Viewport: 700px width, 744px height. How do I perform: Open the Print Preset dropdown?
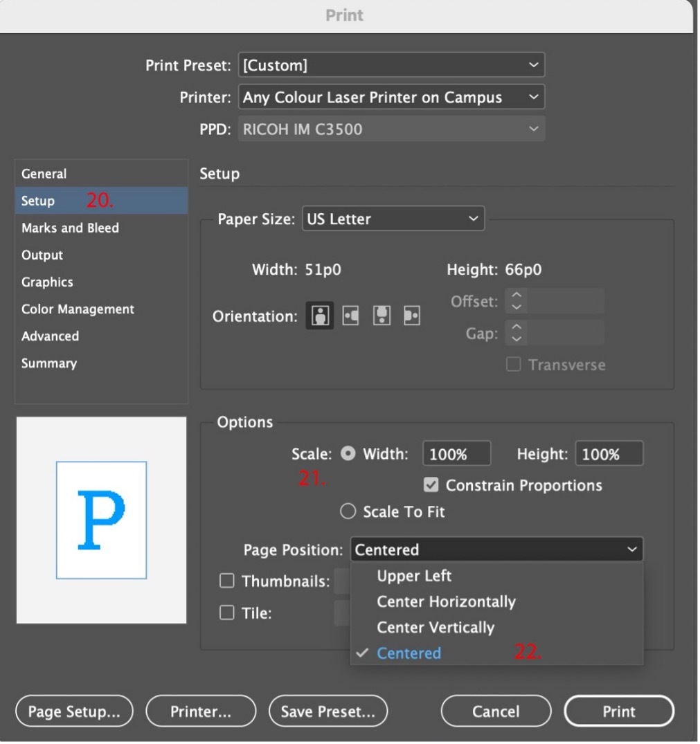click(x=391, y=65)
